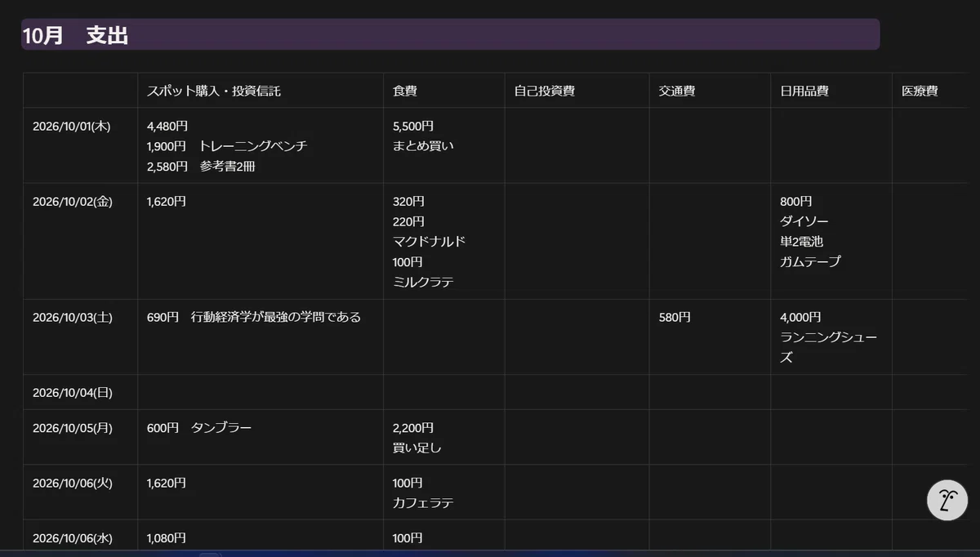Click the date cell 2026/10/05(月)
The height and width of the screenshot is (557, 980).
[72, 427]
